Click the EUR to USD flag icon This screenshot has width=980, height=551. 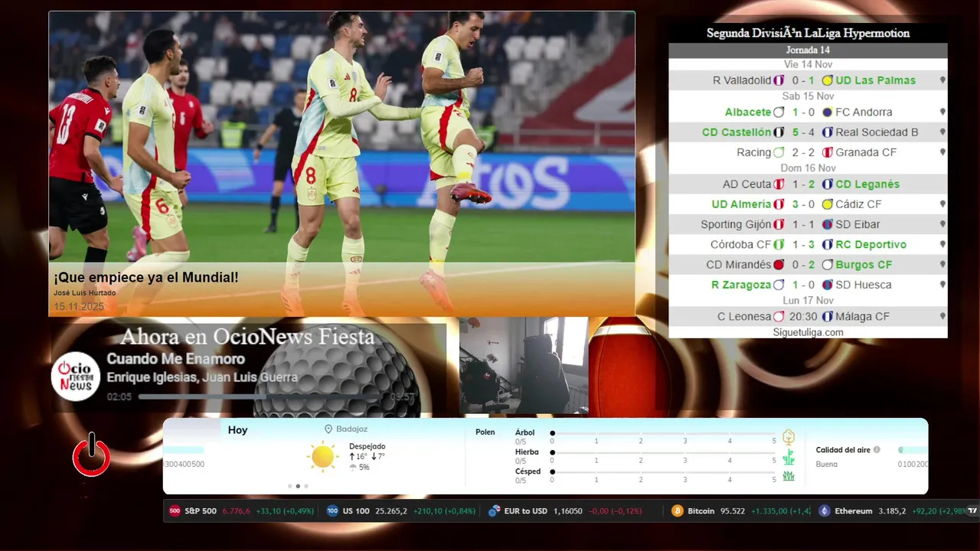pyautogui.click(x=495, y=511)
